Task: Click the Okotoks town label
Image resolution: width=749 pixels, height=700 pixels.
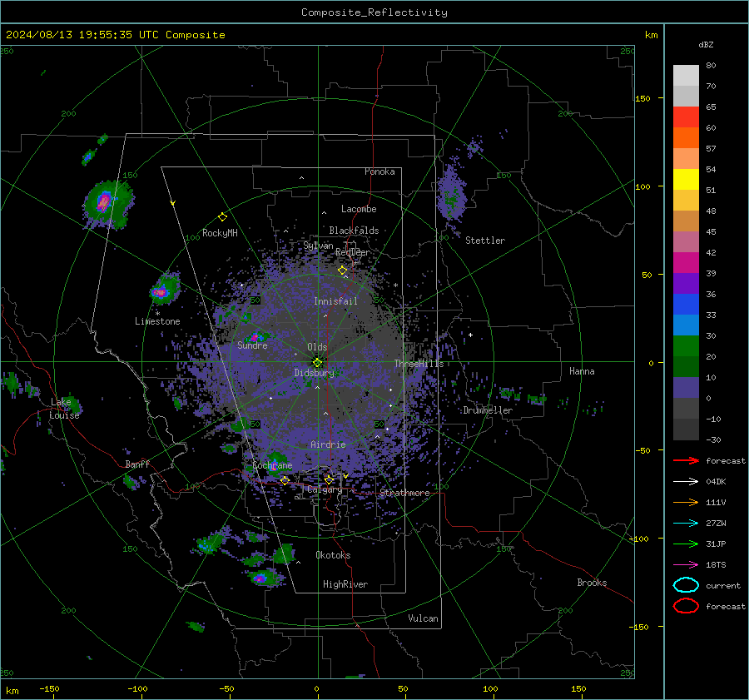Action: tap(333, 555)
